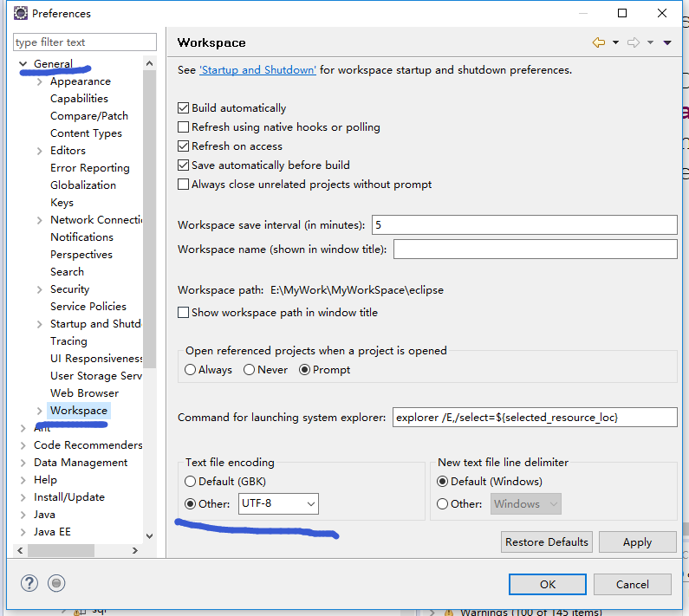Click the Cancel button
The image size is (689, 616).
[x=633, y=584]
